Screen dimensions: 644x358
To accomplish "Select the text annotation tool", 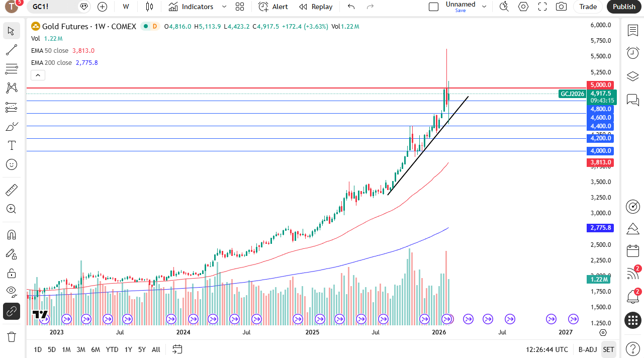I will (x=11, y=145).
